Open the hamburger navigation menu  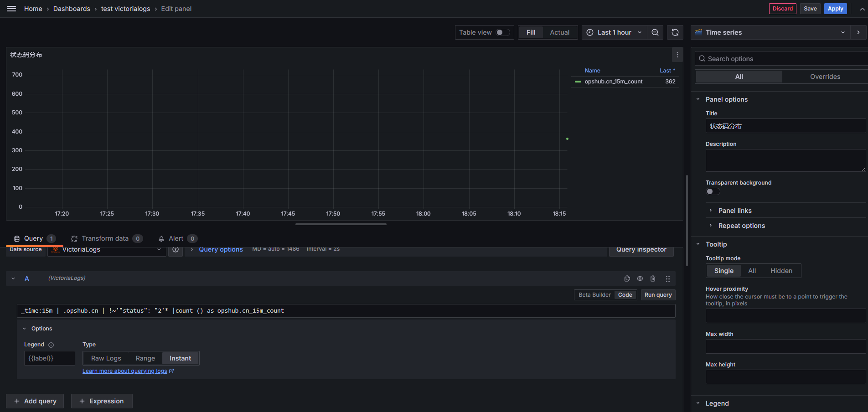click(11, 9)
